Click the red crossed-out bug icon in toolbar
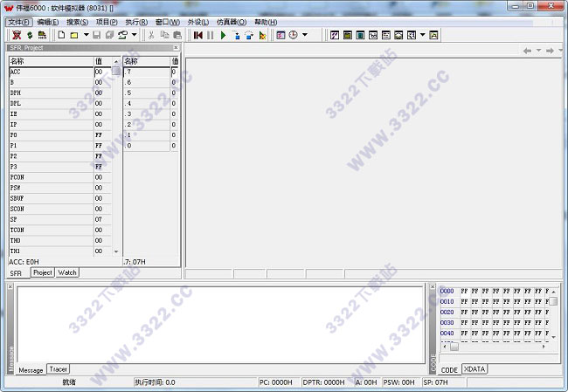The image size is (568, 392). click(17, 35)
